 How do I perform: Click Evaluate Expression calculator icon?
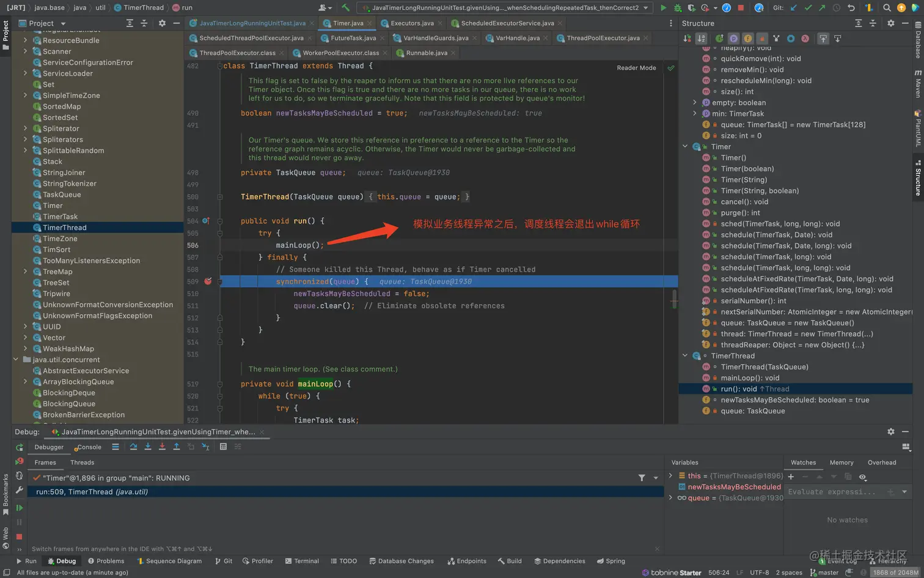[x=223, y=446]
